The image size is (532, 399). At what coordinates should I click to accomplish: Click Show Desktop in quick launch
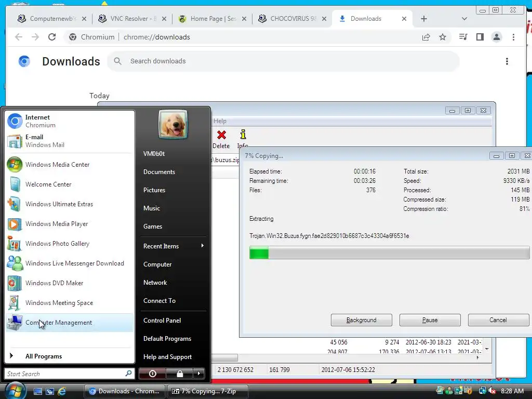coord(37,391)
